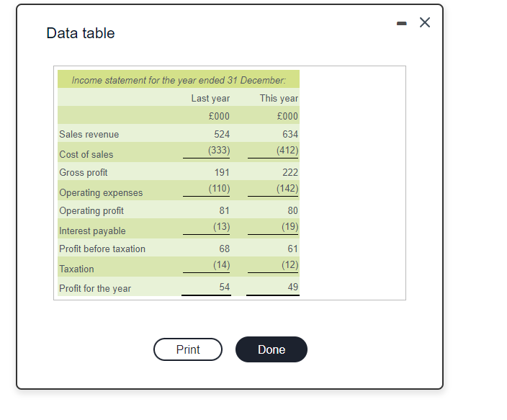Image resolution: width=507 pixels, height=420 pixels.
Task: Click the 'Profit for the year' label
Action: (x=95, y=288)
